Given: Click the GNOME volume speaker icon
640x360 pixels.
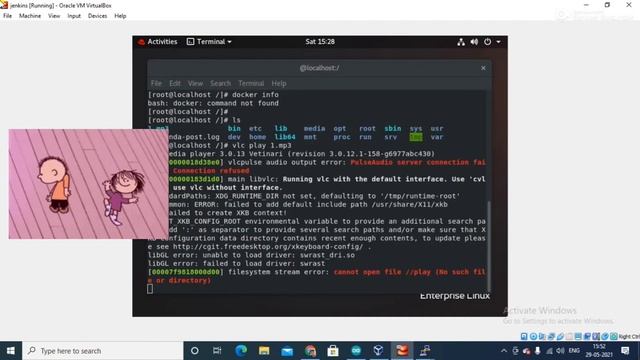Looking at the screenshot, I should [474, 42].
